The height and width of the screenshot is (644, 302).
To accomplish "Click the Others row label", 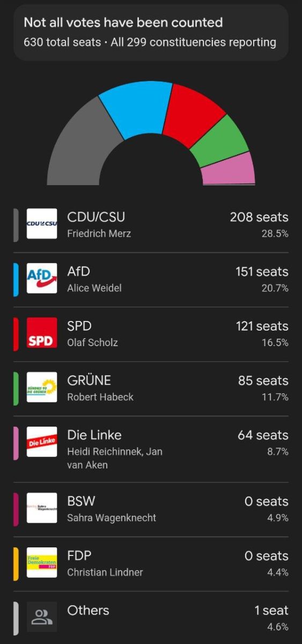I will pos(88,610).
